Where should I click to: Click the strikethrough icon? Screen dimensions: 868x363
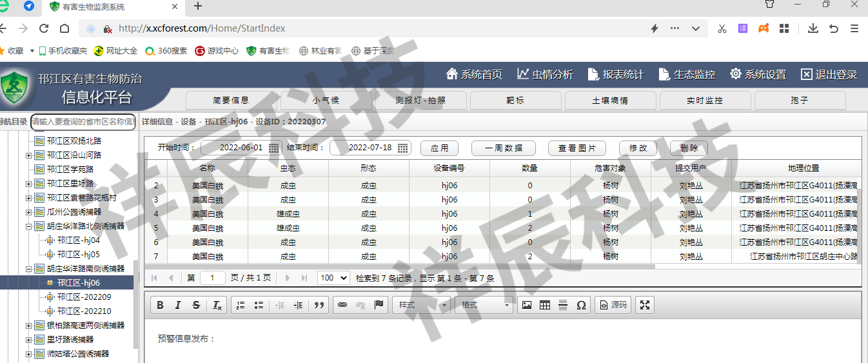(x=197, y=306)
